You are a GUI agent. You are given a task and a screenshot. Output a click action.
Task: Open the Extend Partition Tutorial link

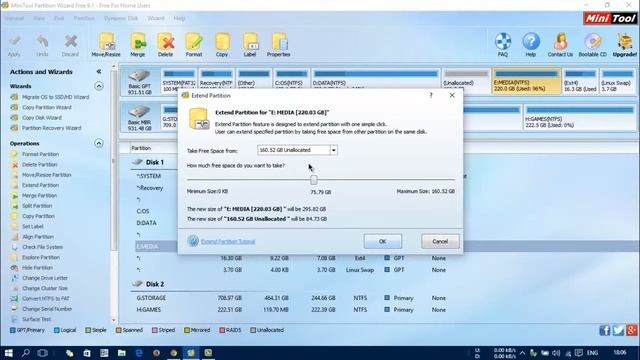click(228, 242)
